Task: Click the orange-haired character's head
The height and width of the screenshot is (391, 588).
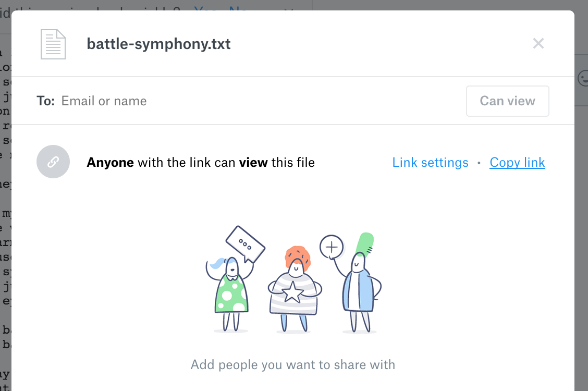Action: pyautogui.click(x=297, y=261)
